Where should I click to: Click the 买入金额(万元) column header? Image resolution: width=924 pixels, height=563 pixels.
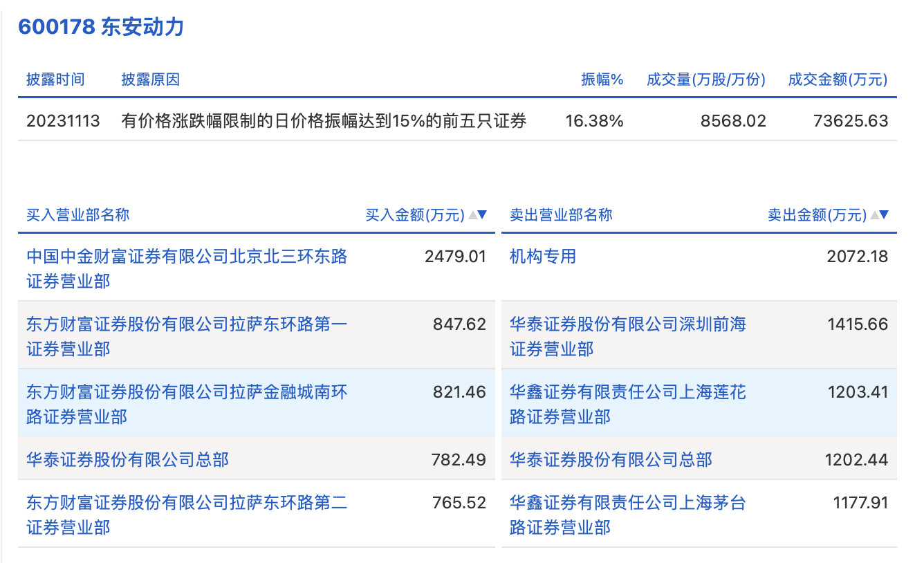pos(415,215)
